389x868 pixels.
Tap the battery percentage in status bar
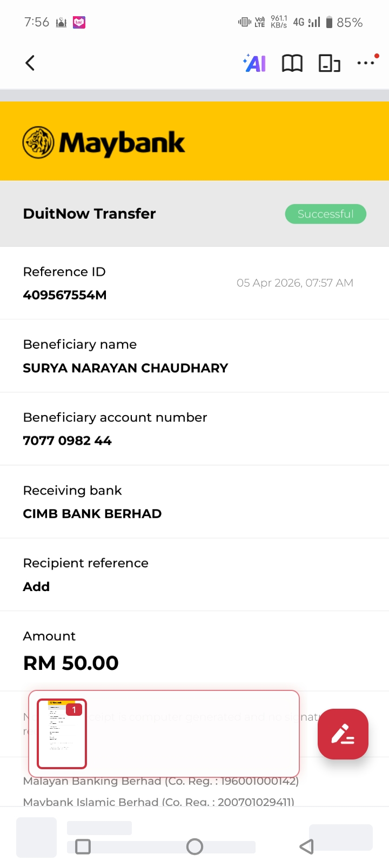coord(350,23)
